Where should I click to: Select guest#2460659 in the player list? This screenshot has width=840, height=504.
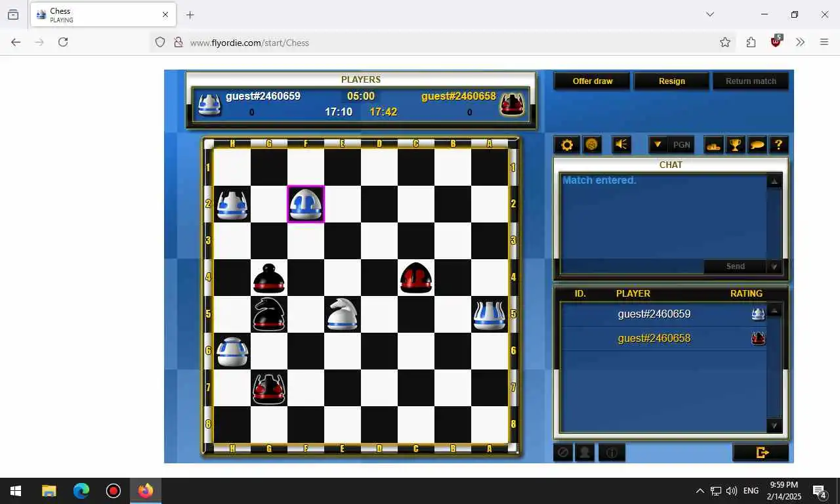663,314
